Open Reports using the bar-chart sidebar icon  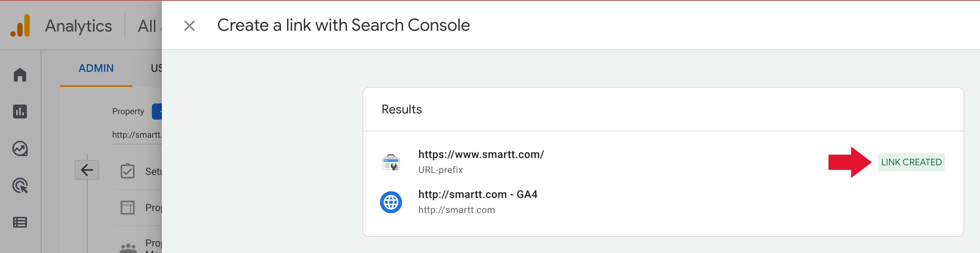[19, 112]
